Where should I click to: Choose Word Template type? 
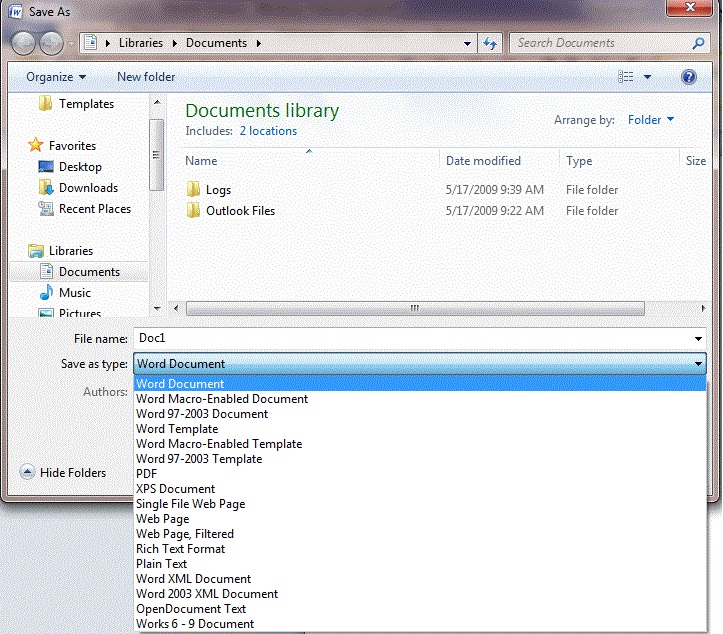(420, 429)
